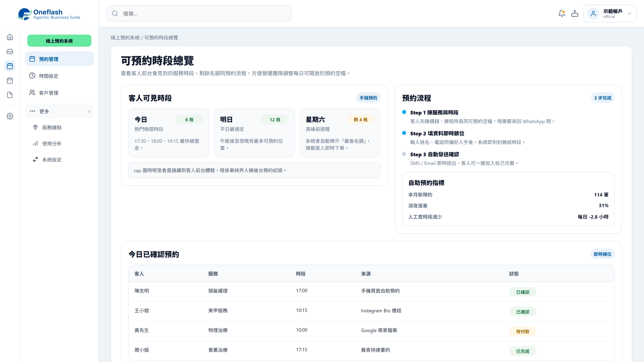Open 客戶管理 menu item
This screenshot has height=362, width=644.
(59, 93)
